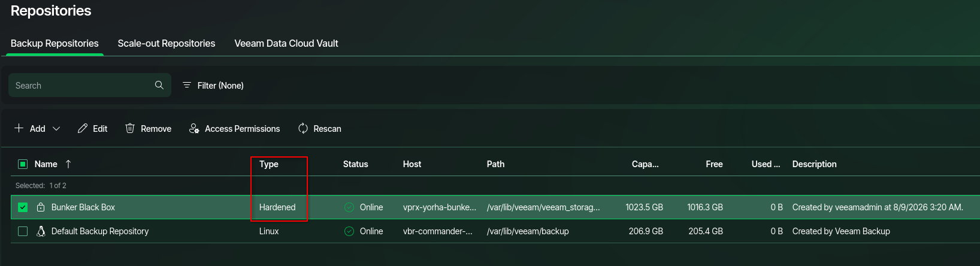Toggle the select-all checkbox in header
980x266 pixels.
pos(23,164)
